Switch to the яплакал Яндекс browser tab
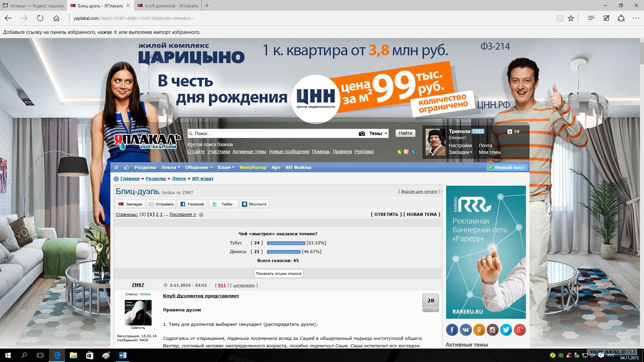This screenshot has width=644, height=362. pyautogui.click(x=33, y=6)
